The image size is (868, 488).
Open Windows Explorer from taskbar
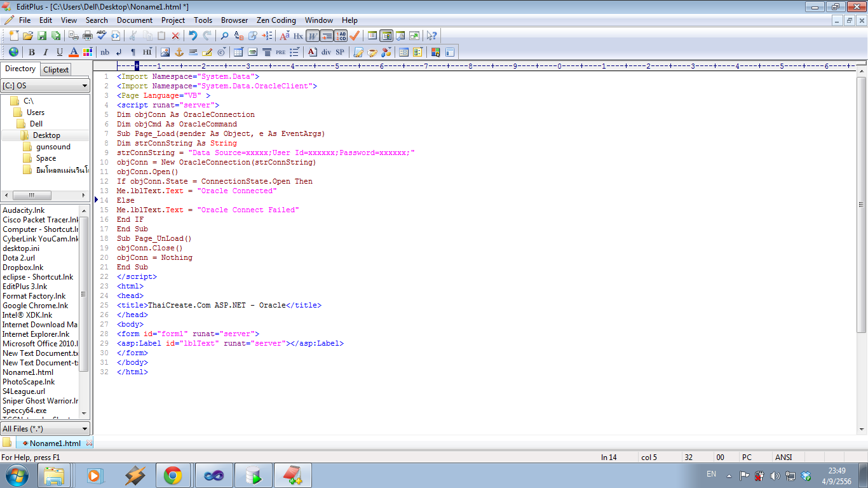pyautogui.click(x=55, y=475)
